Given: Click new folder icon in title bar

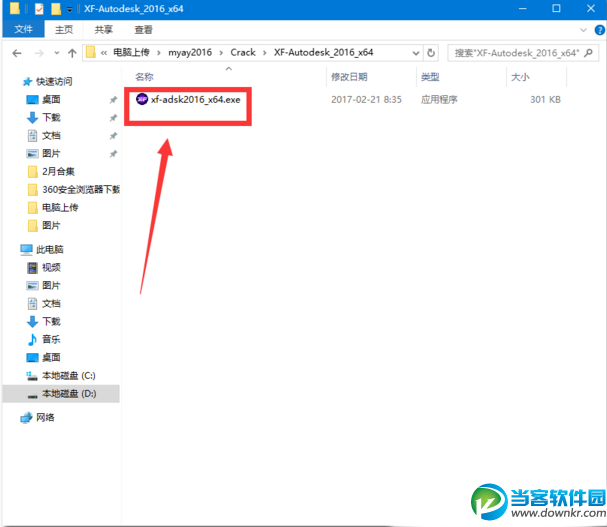Looking at the screenshot, I should pyautogui.click(x=56, y=9).
